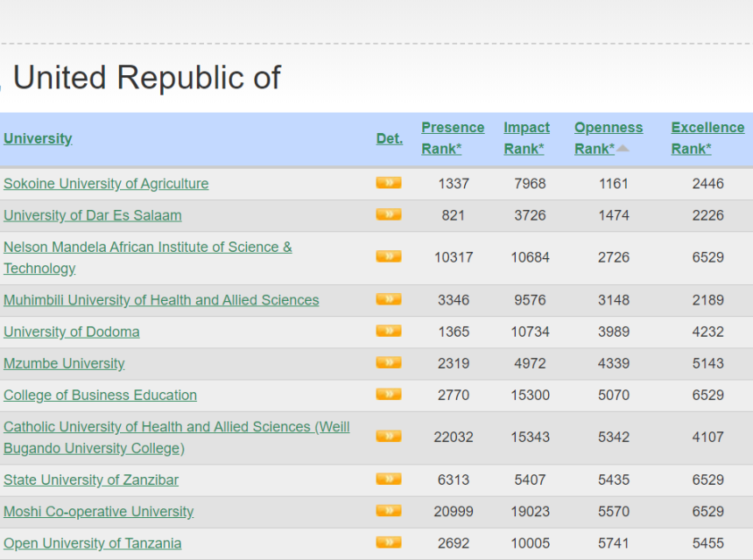Viewport: 753px width, 560px height.
Task: Open details for Nelson Mandela African Institute
Action: click(388, 256)
